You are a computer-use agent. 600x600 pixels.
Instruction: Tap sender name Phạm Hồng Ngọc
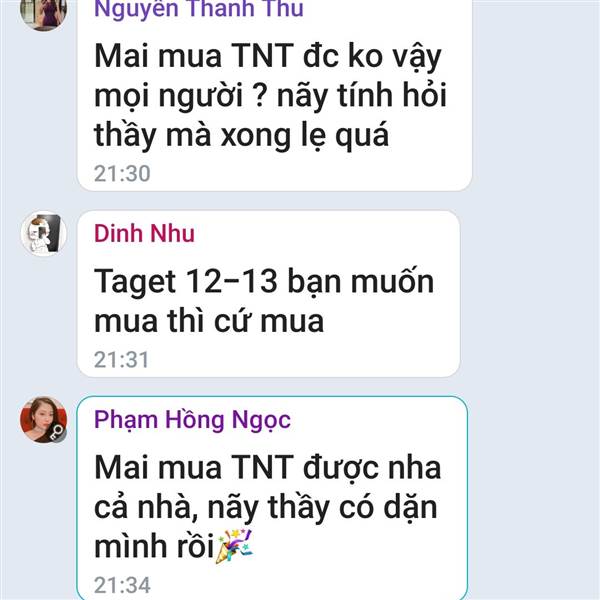[192, 420]
